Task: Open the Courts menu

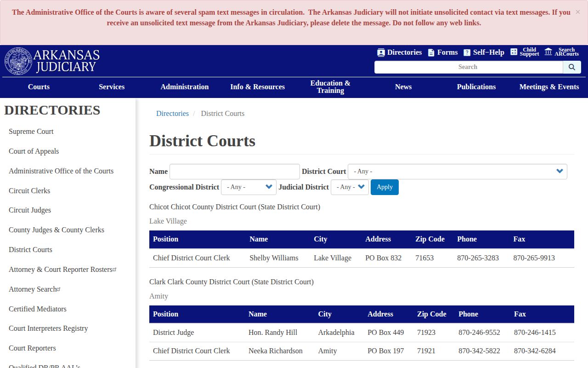Action: (x=39, y=87)
